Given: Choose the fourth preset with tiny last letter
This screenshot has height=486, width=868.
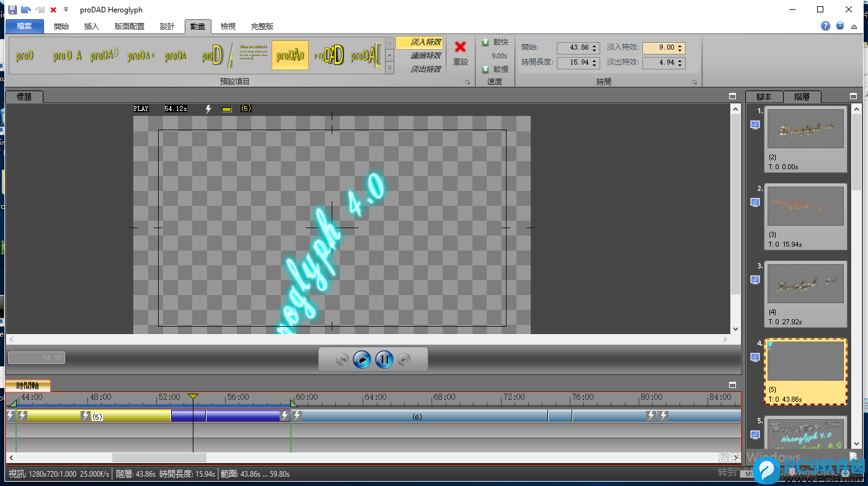Looking at the screenshot, I should click(141, 55).
